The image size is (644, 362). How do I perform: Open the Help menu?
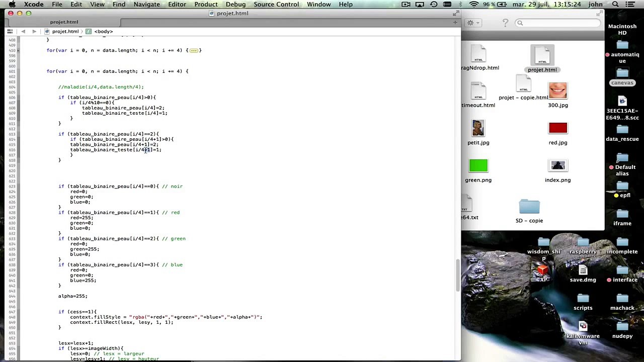point(346,5)
